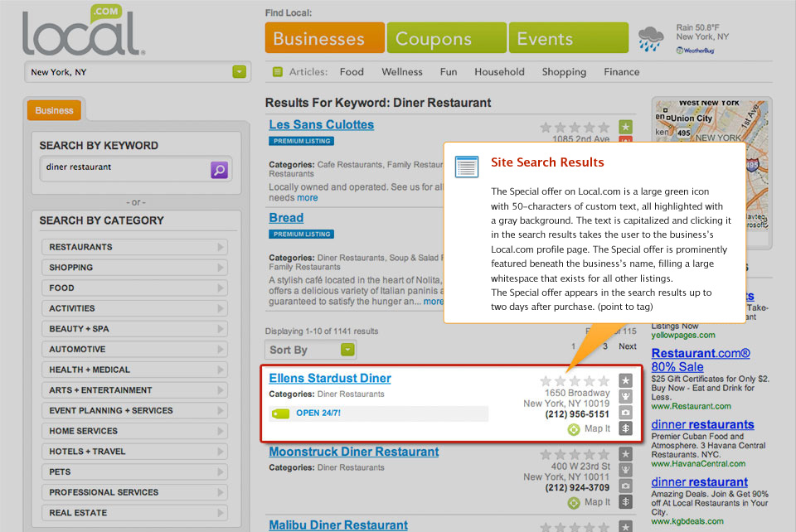796x532 pixels.
Task: Select the orange Business sidebar tab
Action: tap(55, 110)
